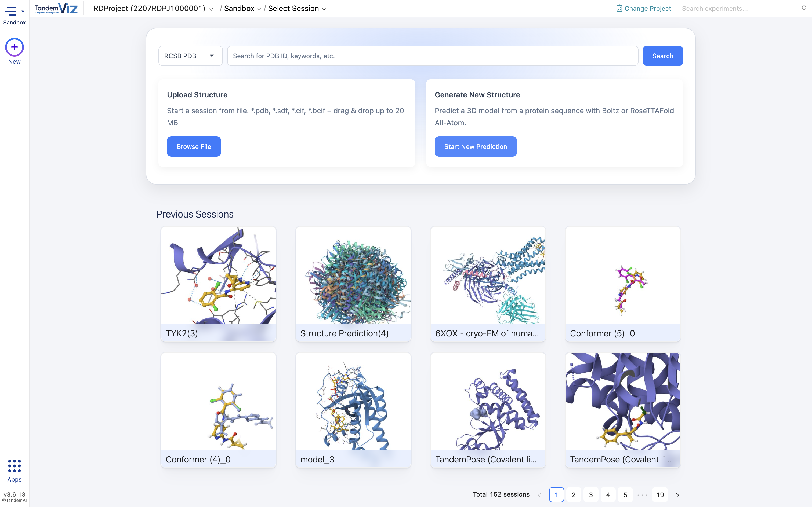Expand the RDProject breadcrumb dropdown
This screenshot has height=507, width=812.
click(211, 9)
